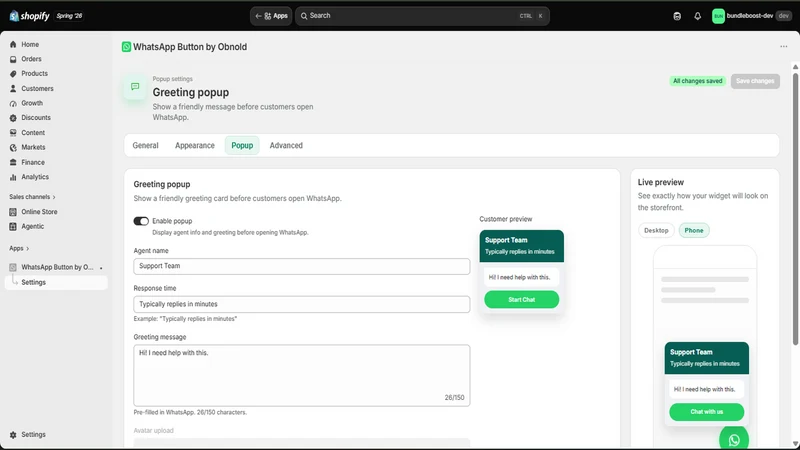This screenshot has width=800, height=450.
Task: Switch to the Advanced tab
Action: click(286, 145)
